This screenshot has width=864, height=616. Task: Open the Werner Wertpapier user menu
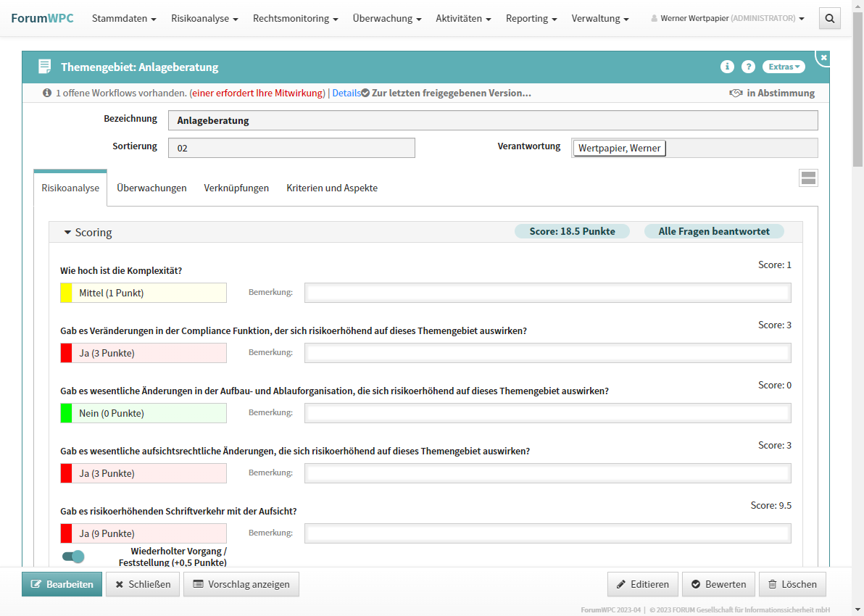click(x=728, y=18)
